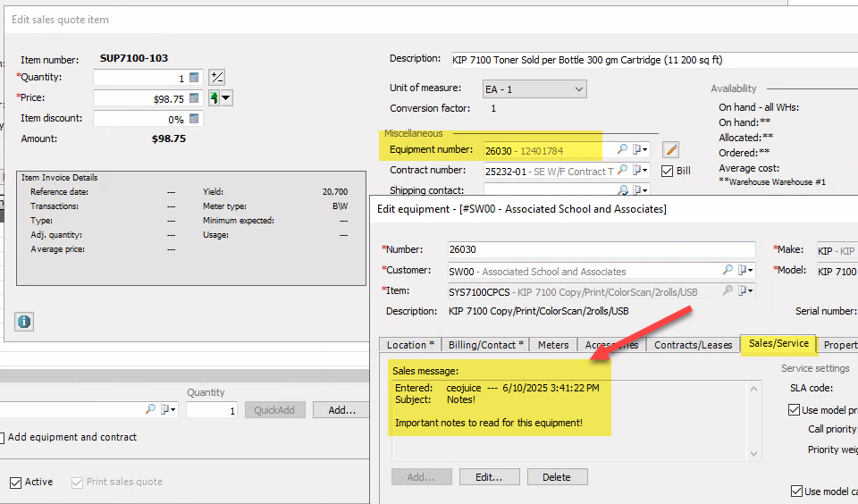Open Equipment number quick-action dropdown
The height and width of the screenshot is (504, 858).
[640, 149]
